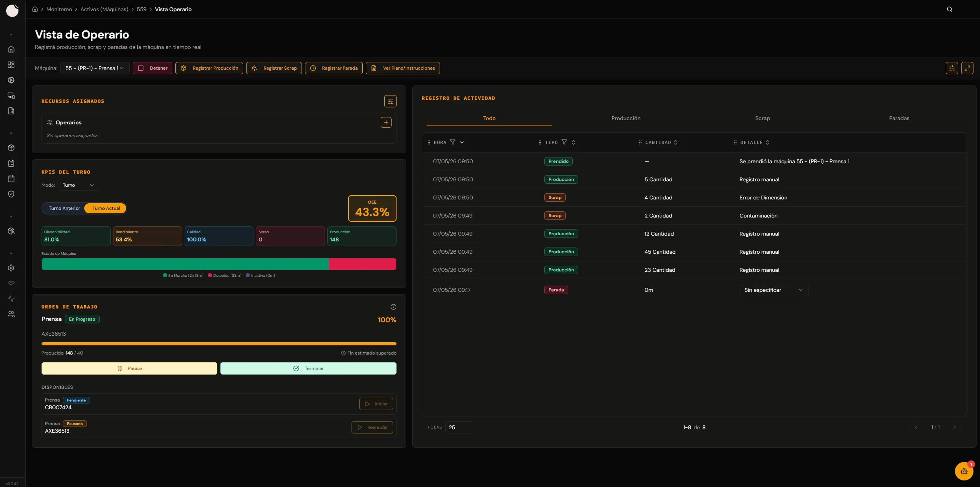
Task: Sort by the Detalle column header
Action: pos(755,142)
